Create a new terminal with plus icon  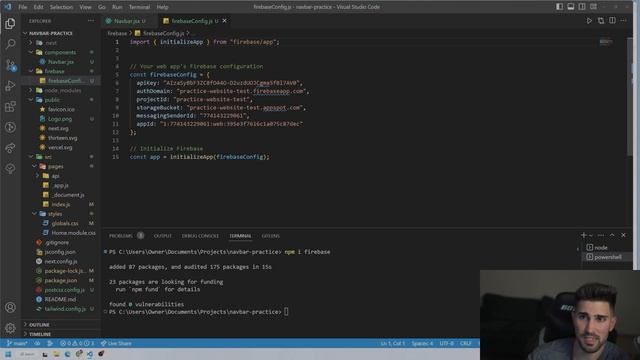[x=583, y=235]
